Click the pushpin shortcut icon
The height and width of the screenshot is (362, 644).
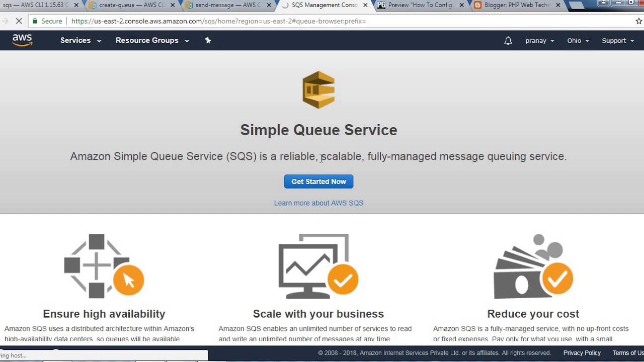(208, 40)
